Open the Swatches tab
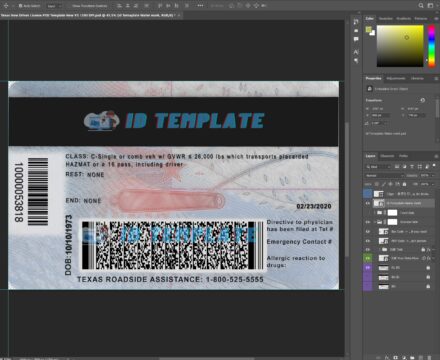The image size is (440, 360). point(386,18)
